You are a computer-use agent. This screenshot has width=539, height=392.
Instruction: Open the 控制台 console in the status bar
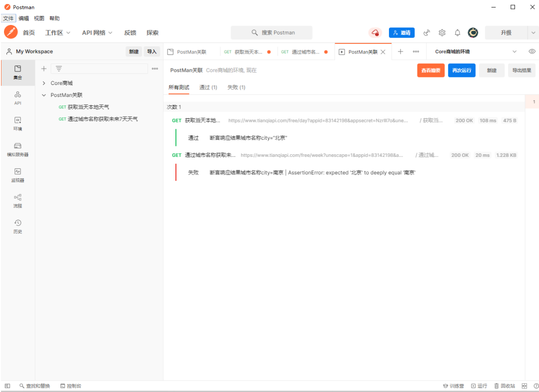(71, 386)
